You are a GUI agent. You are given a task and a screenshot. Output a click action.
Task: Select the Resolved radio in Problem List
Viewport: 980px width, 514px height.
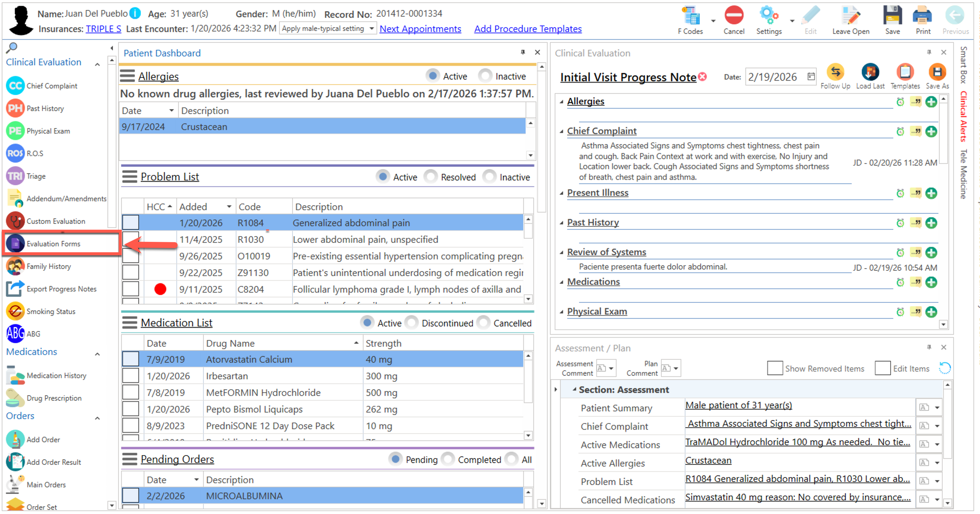tap(431, 177)
